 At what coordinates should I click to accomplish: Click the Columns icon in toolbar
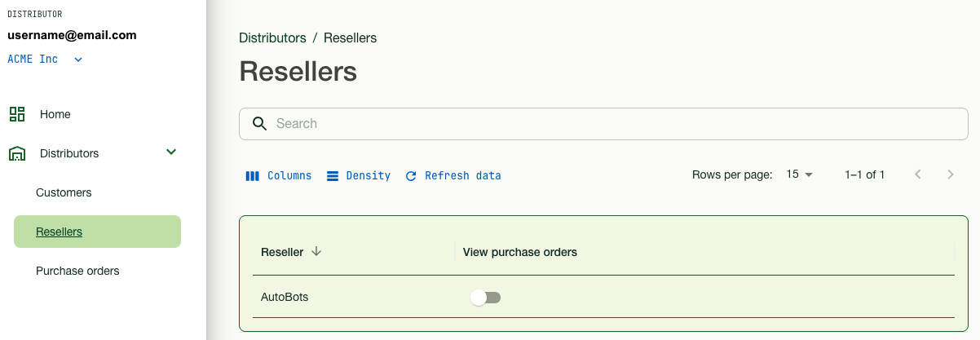(x=253, y=176)
